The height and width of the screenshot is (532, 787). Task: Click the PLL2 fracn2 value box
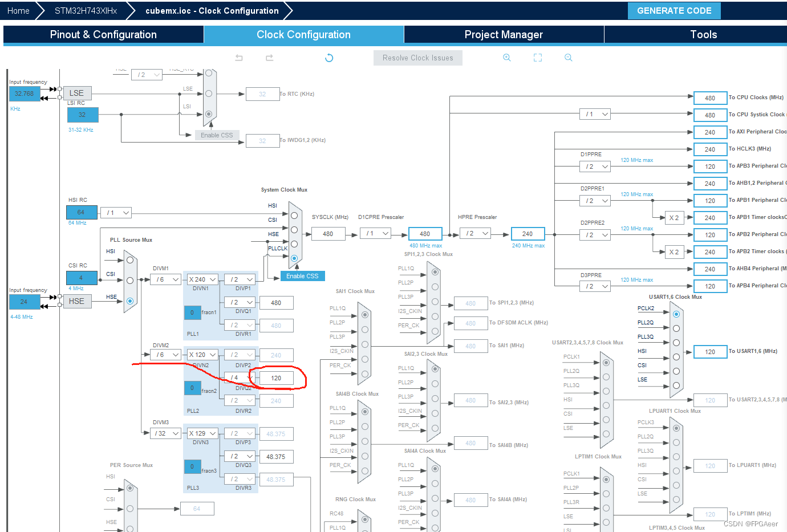coord(192,388)
